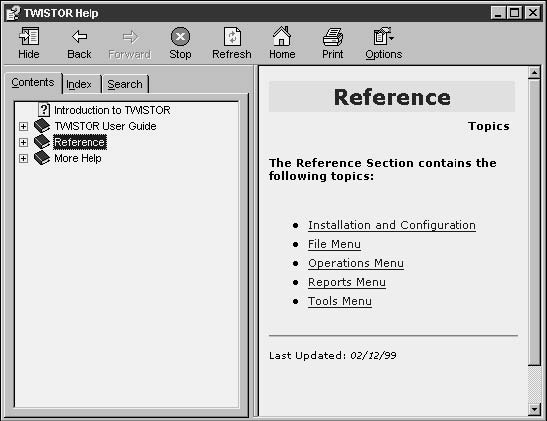The image size is (547, 421).
Task: Select the Reference book icon in tree
Action: 42,142
